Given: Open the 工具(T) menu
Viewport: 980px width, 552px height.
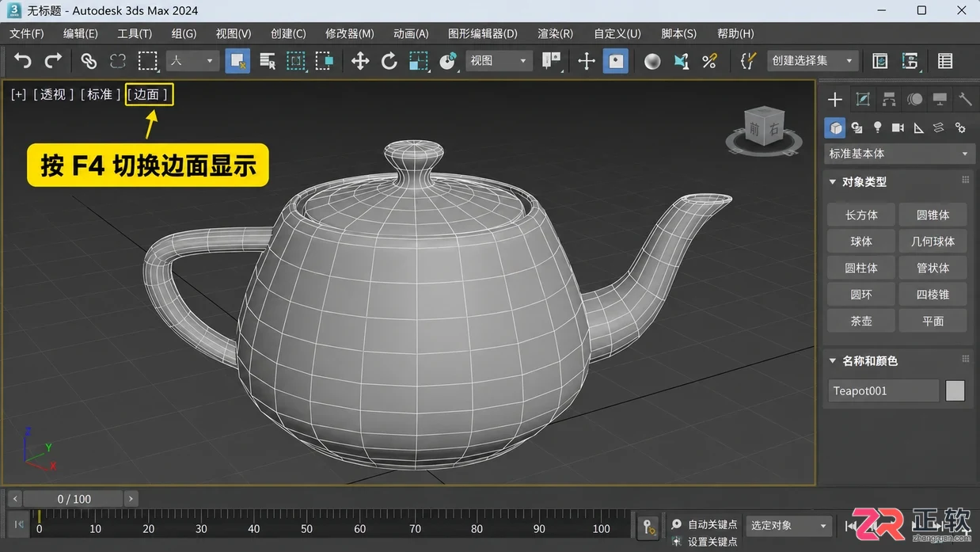Looking at the screenshot, I should click(135, 33).
